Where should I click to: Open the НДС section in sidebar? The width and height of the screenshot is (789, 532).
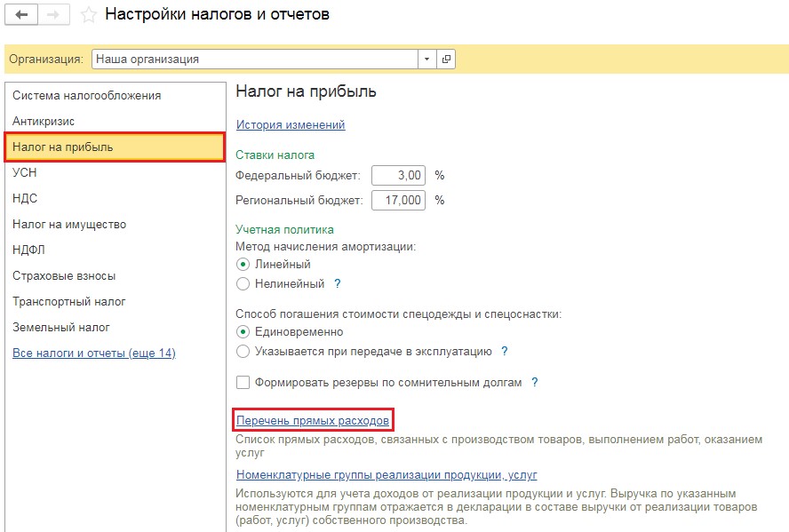pos(25,198)
